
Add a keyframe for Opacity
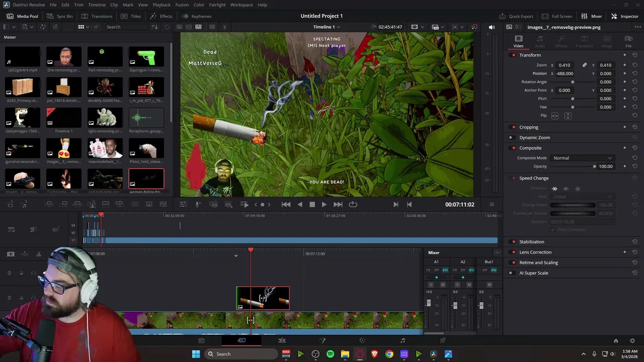pos(625,166)
